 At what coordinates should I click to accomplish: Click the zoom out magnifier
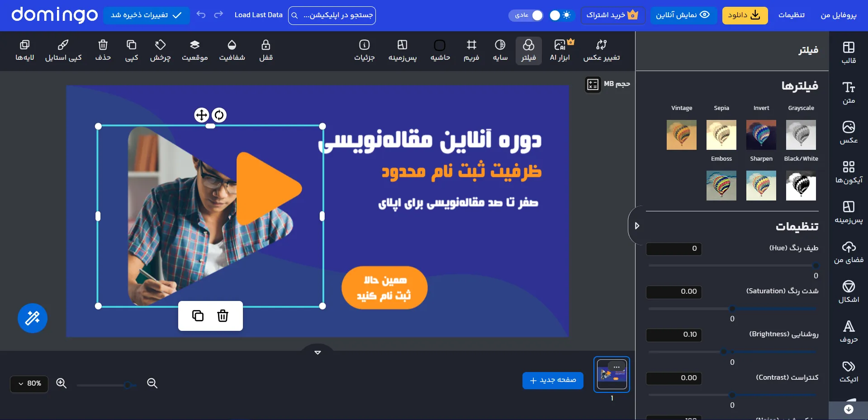click(x=152, y=383)
